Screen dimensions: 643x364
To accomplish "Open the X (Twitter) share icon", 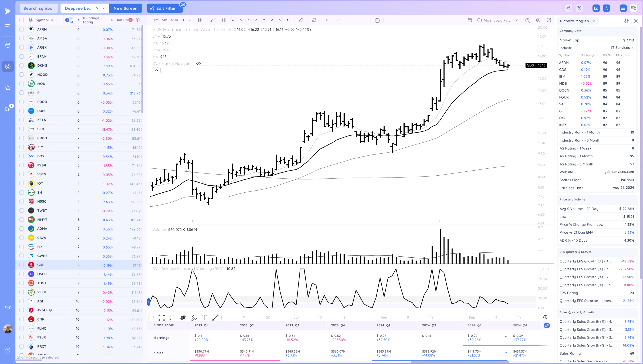I will [579, 8].
